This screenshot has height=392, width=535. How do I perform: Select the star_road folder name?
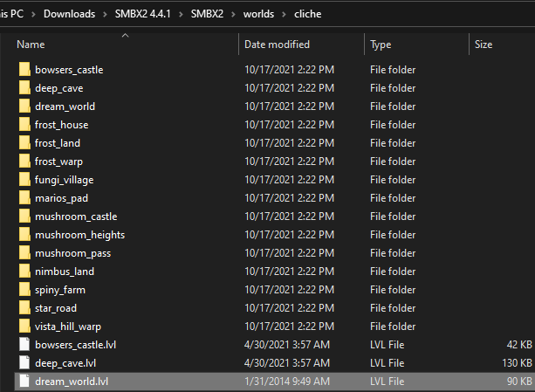pyautogui.click(x=56, y=308)
